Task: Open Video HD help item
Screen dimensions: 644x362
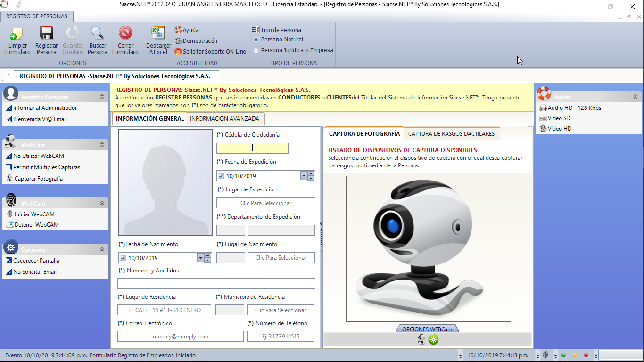Action: tap(555, 129)
